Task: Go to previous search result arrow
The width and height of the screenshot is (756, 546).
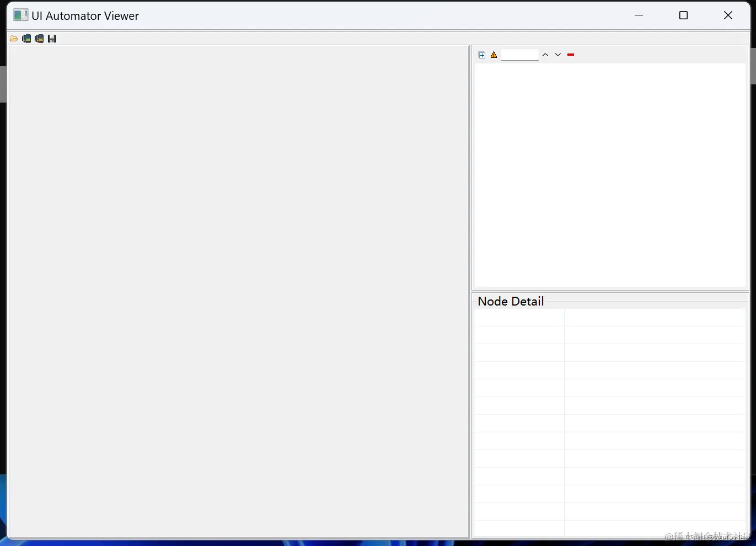Action: [545, 55]
